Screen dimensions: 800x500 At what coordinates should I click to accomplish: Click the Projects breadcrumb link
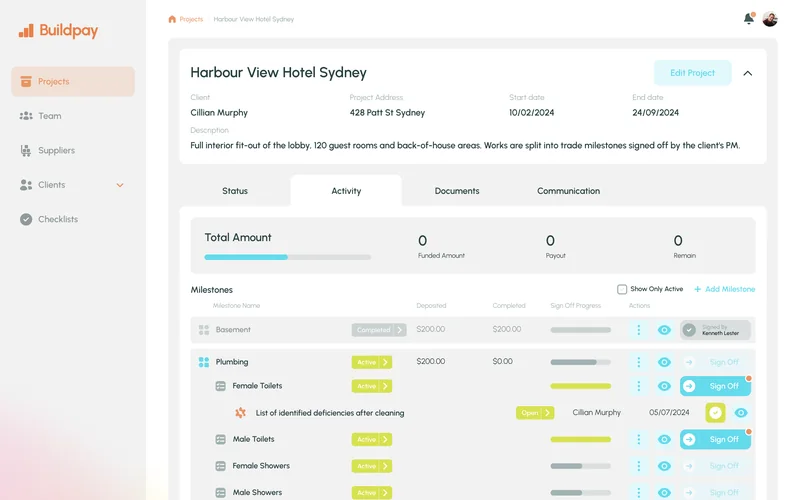tap(191, 19)
